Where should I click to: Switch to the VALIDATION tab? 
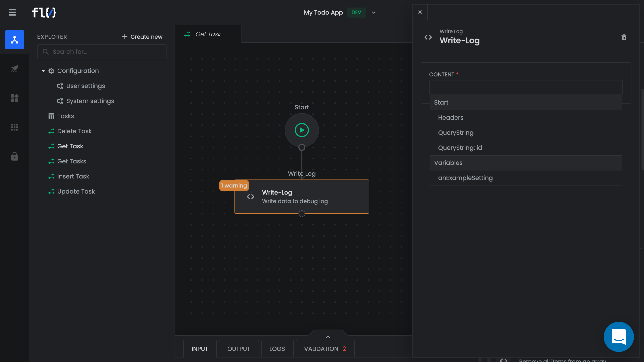pos(325,349)
